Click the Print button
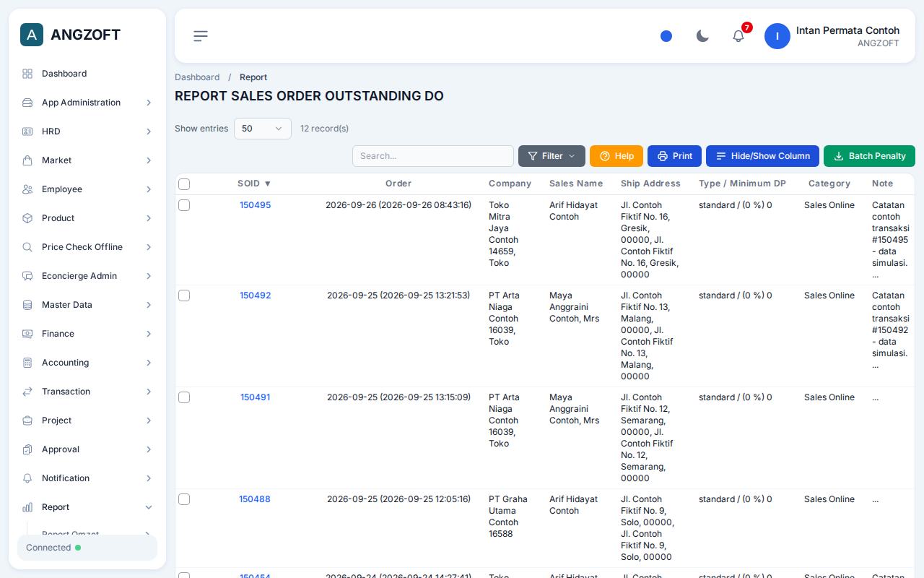The height and width of the screenshot is (578, 924). tap(674, 156)
